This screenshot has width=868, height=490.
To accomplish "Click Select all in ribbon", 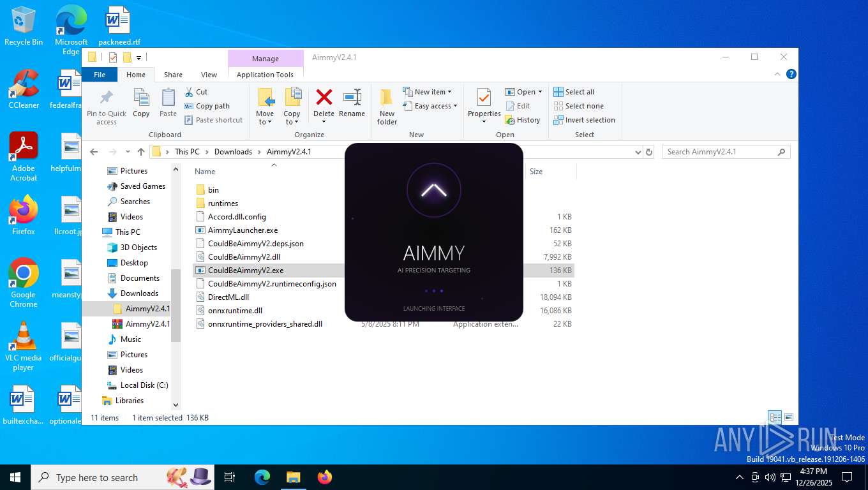I will point(574,92).
